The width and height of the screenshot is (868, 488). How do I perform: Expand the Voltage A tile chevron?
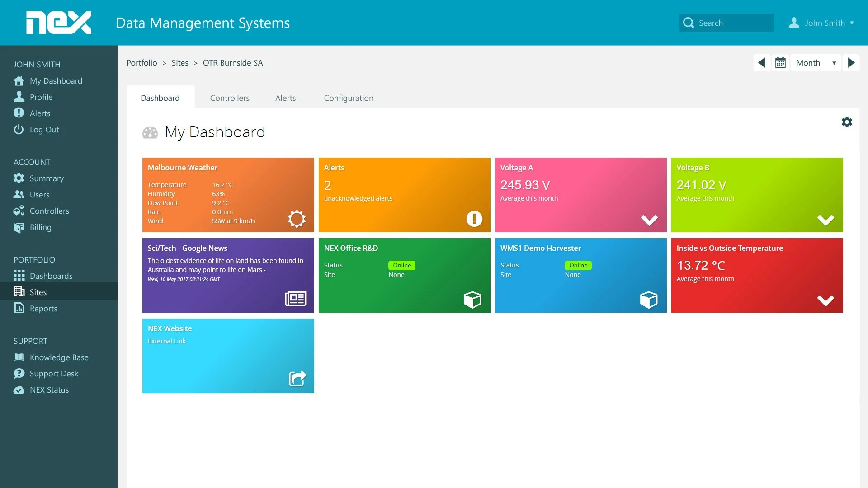click(650, 221)
